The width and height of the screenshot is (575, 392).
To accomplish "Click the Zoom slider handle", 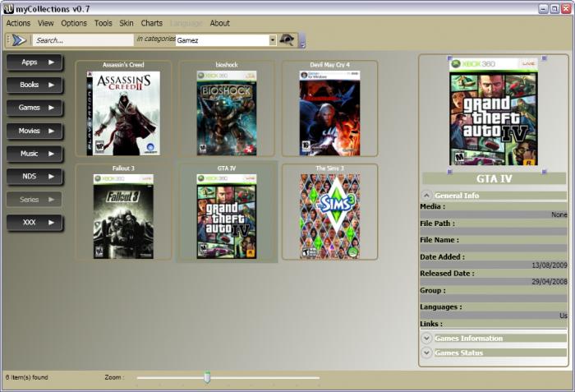I will click(x=207, y=377).
